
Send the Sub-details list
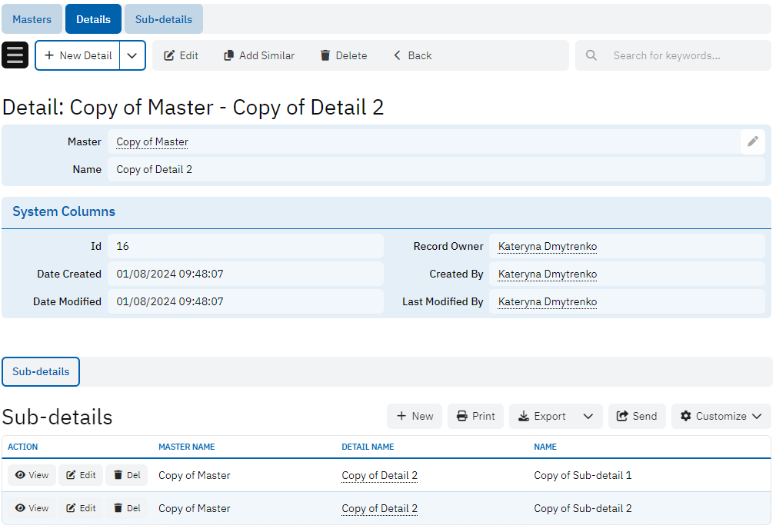[637, 416]
